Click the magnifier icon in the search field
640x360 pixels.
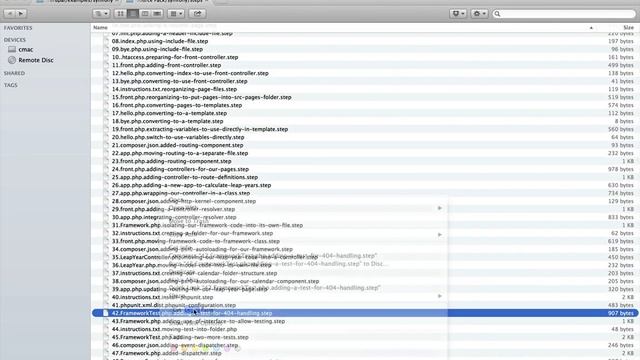[x=497, y=14]
